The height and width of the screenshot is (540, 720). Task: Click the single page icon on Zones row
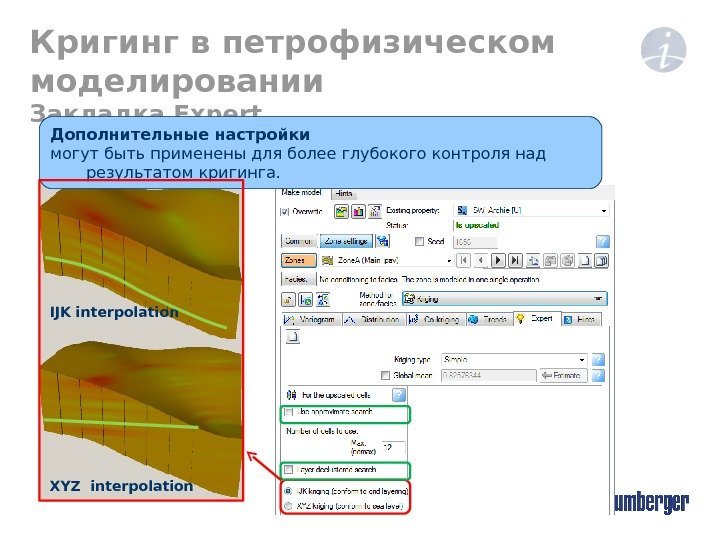coord(585,260)
